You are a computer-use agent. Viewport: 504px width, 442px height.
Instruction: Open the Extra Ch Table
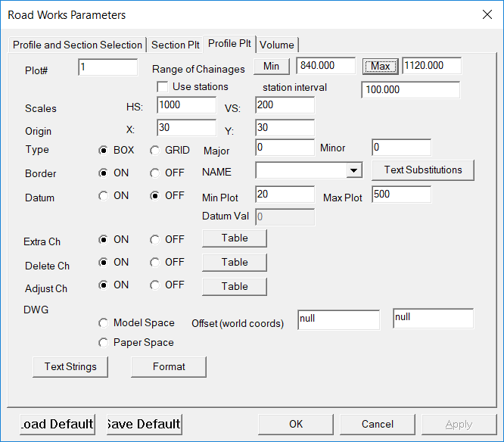235,238
